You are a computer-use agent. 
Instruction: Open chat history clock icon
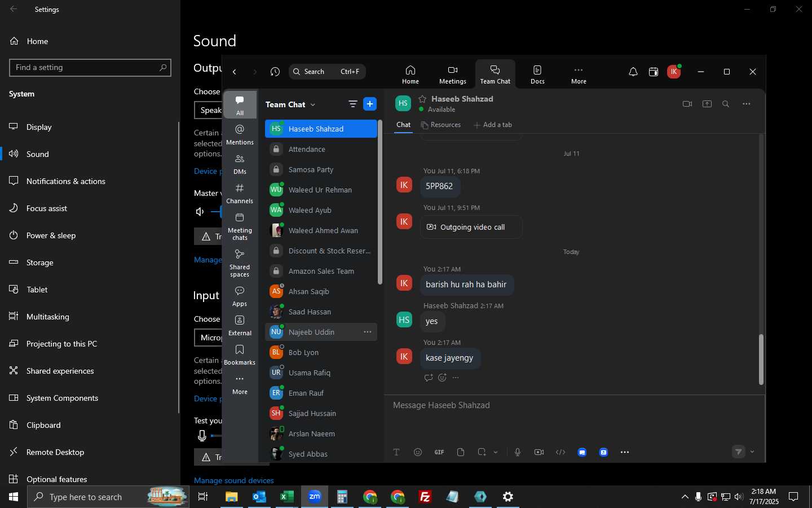pos(275,72)
